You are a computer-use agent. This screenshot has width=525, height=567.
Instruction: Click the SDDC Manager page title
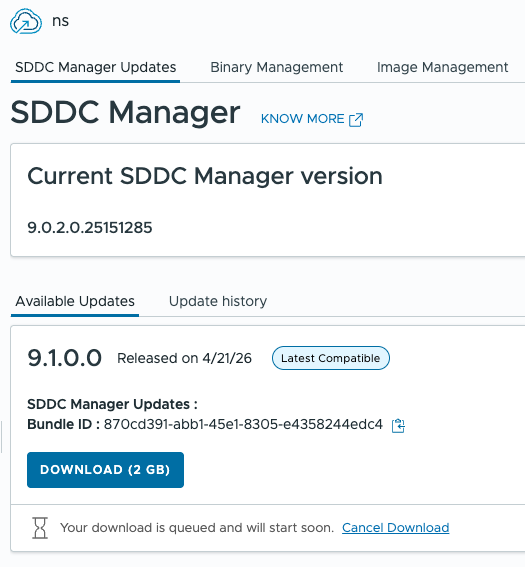(125, 112)
